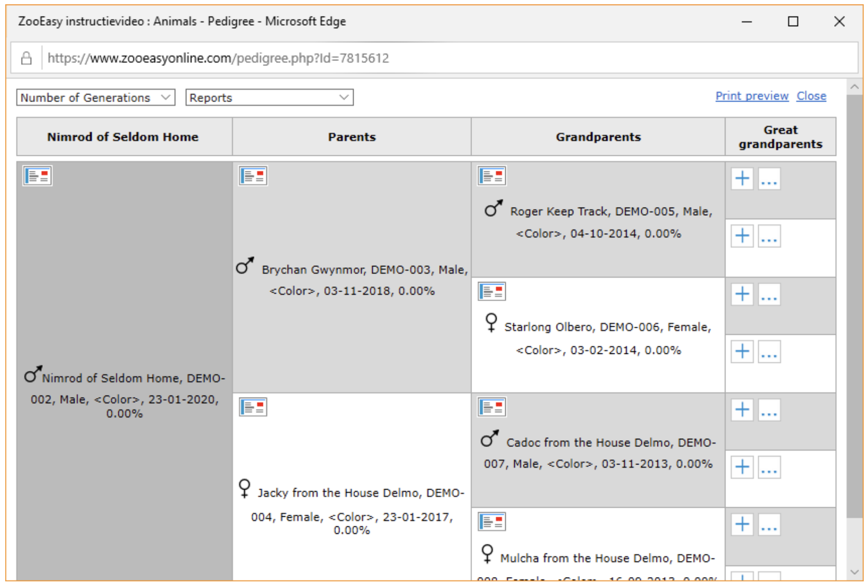
Task: Open the details card icon for Starlong Olbero
Action: click(x=492, y=291)
